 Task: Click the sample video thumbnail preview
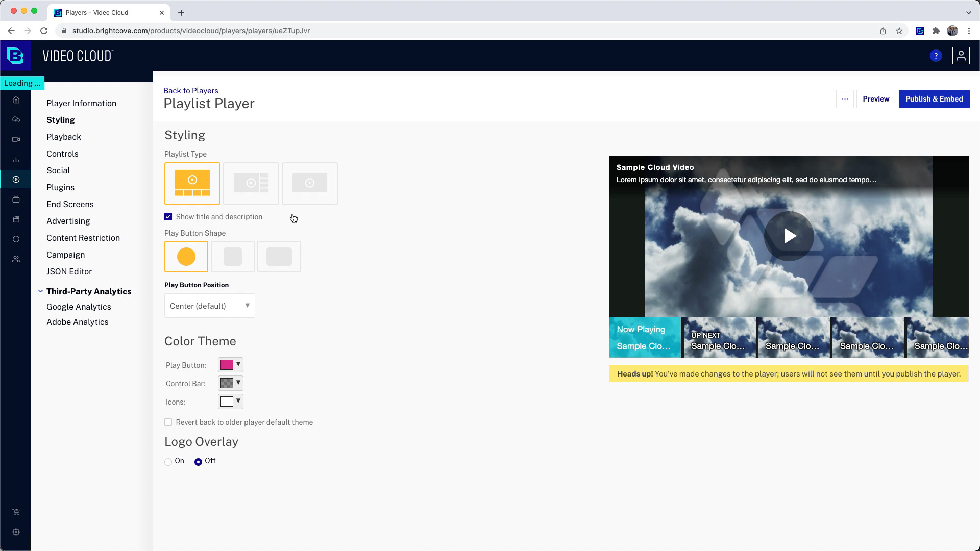click(789, 236)
